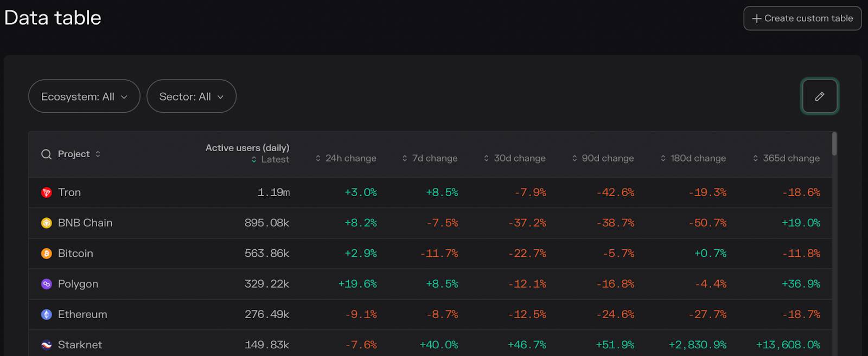
Task: Click the Polygon logo icon
Action: [47, 284]
